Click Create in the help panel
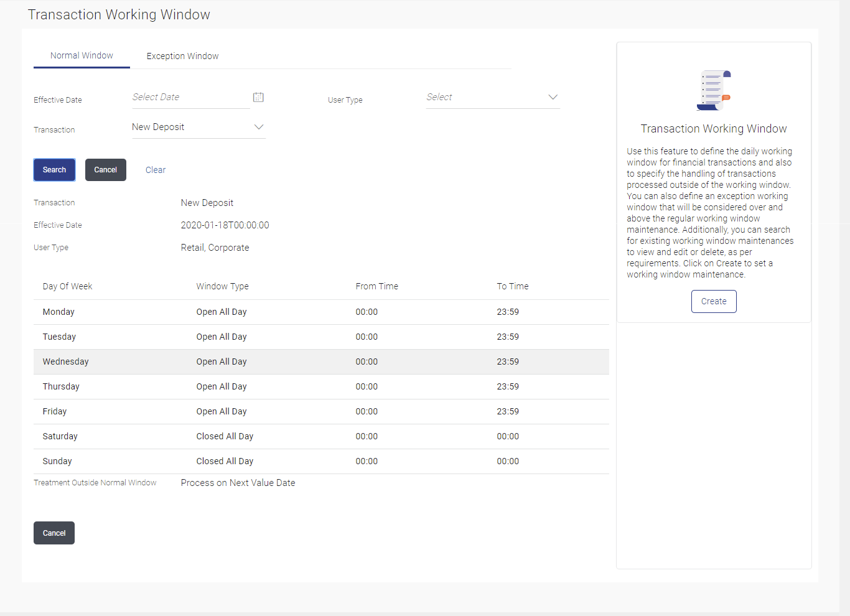The height and width of the screenshot is (616, 850). (714, 301)
